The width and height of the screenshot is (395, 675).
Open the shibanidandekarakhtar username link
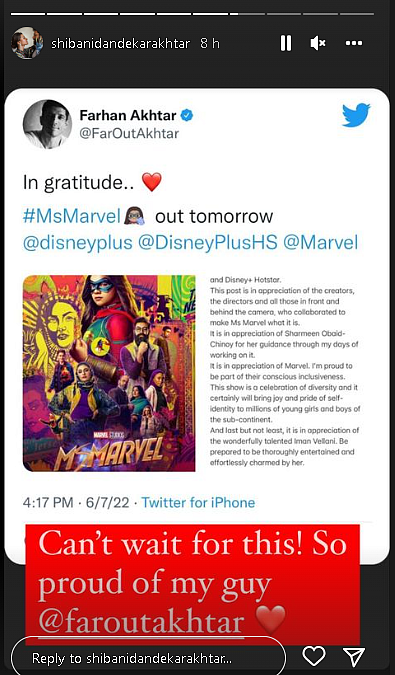pyautogui.click(x=120, y=43)
